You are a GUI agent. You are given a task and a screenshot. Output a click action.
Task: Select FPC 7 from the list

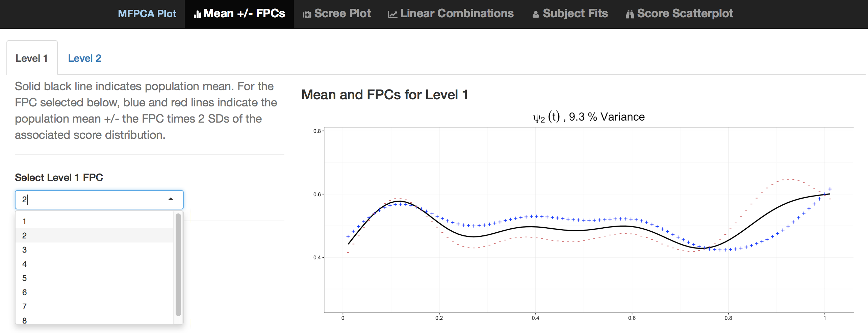pos(24,306)
